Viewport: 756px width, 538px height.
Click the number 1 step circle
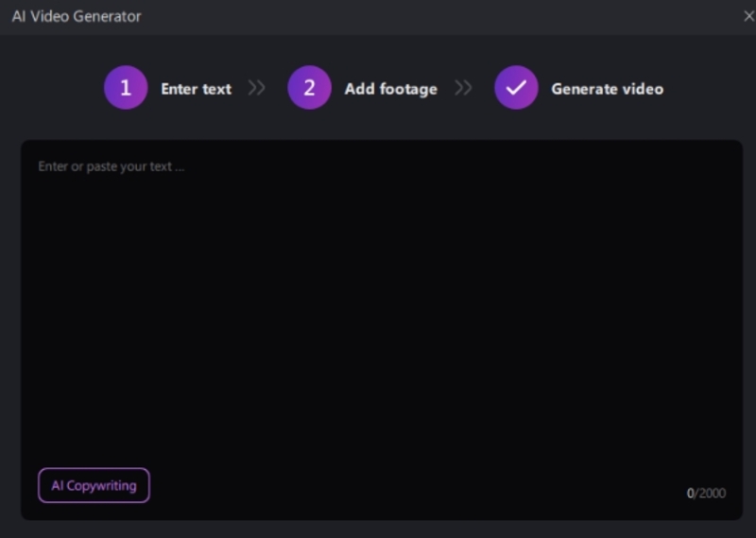(126, 88)
